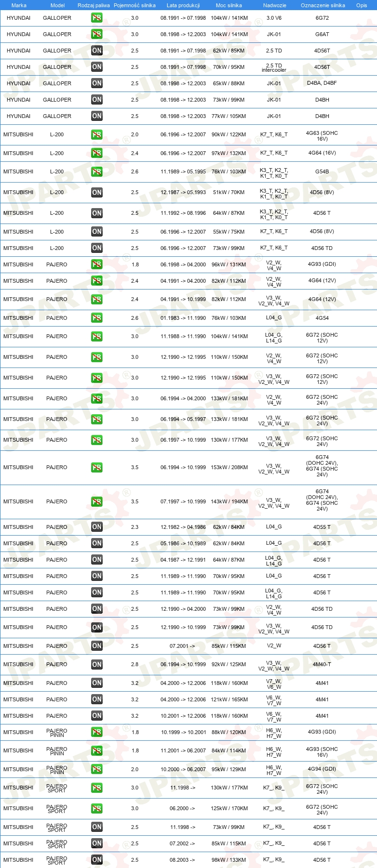The image size is (377, 868).
Task: Click the Lata produkcji column header
Action: coord(183,5)
